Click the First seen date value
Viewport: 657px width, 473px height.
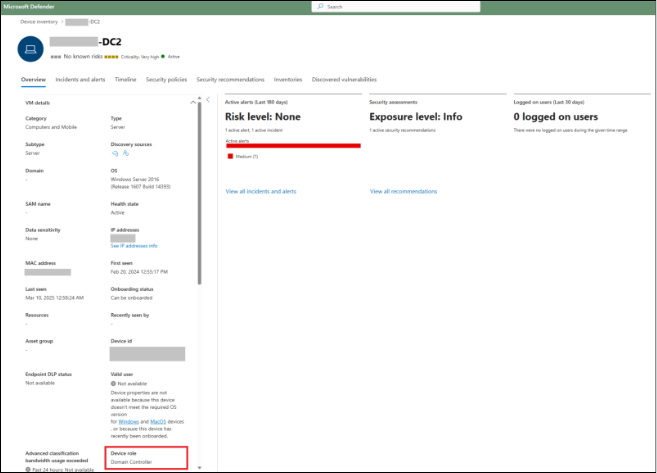click(139, 272)
